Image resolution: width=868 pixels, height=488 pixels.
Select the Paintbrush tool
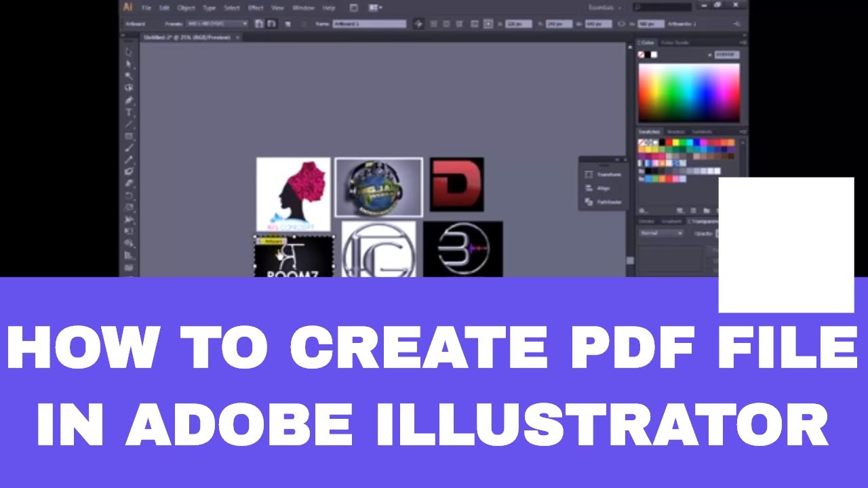coord(129,148)
